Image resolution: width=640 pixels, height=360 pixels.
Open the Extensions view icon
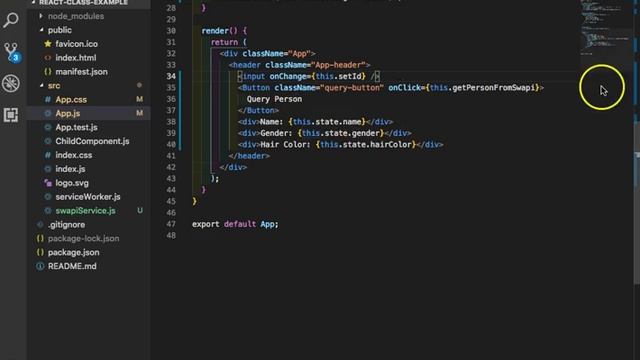pyautogui.click(x=11, y=115)
